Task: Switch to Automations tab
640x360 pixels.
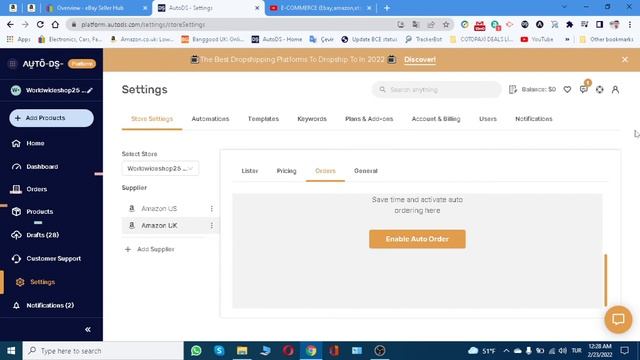Action: pos(210,119)
